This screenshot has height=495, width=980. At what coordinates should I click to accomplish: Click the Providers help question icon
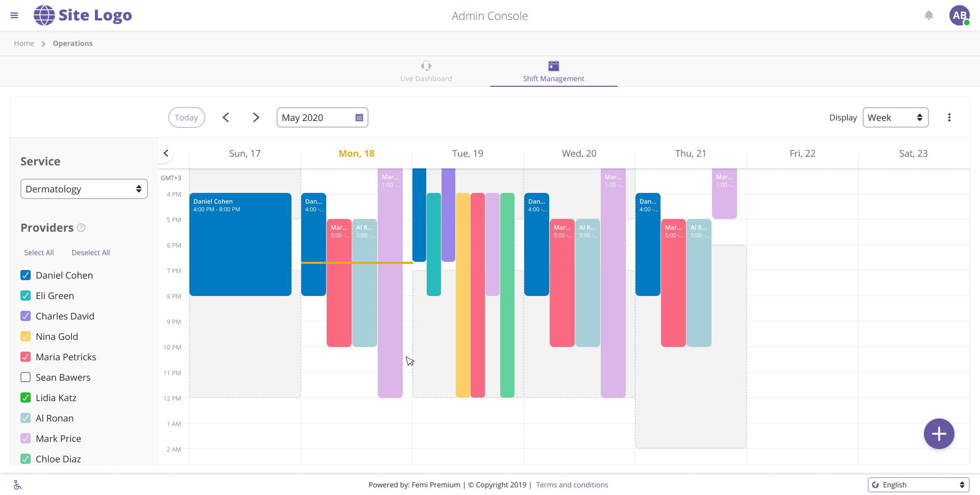click(x=81, y=228)
